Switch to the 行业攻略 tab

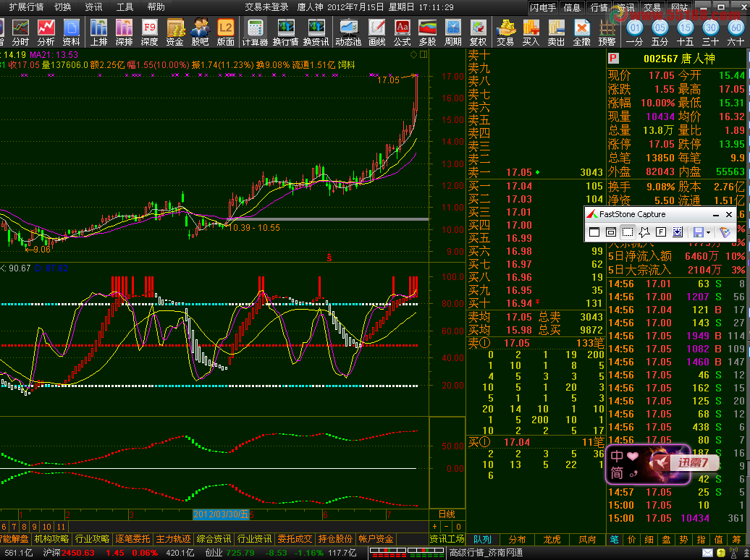click(x=92, y=539)
